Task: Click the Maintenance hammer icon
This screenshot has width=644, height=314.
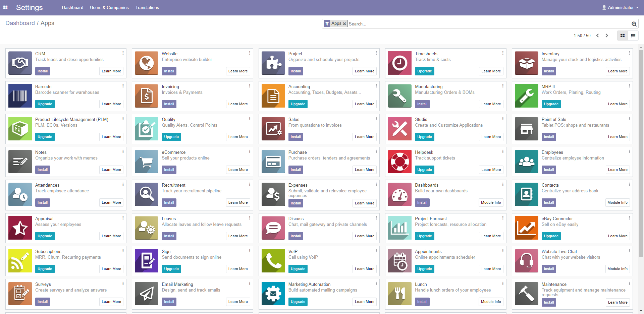Action: pyautogui.click(x=527, y=294)
